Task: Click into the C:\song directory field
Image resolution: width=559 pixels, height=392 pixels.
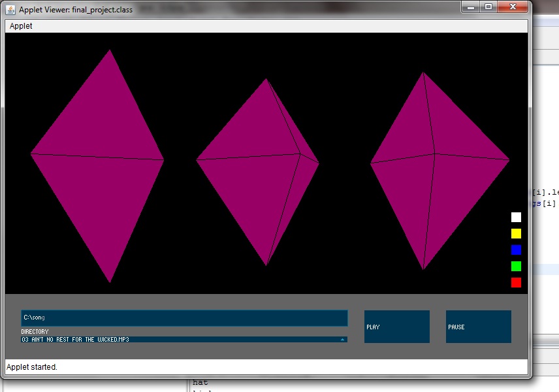Action: click(184, 318)
